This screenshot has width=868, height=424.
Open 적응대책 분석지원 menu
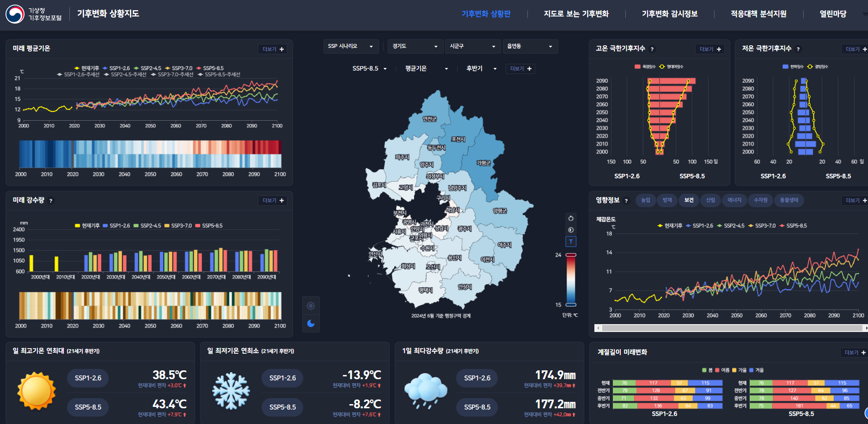point(758,14)
